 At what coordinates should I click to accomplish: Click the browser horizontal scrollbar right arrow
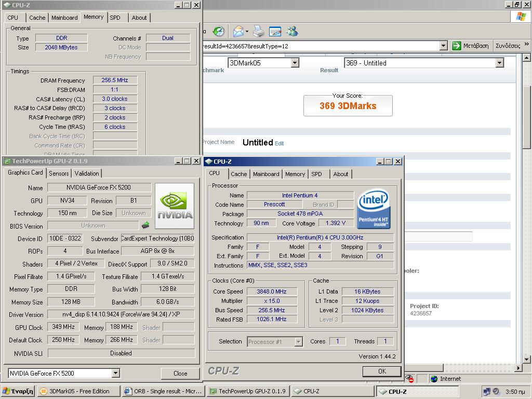point(518,368)
